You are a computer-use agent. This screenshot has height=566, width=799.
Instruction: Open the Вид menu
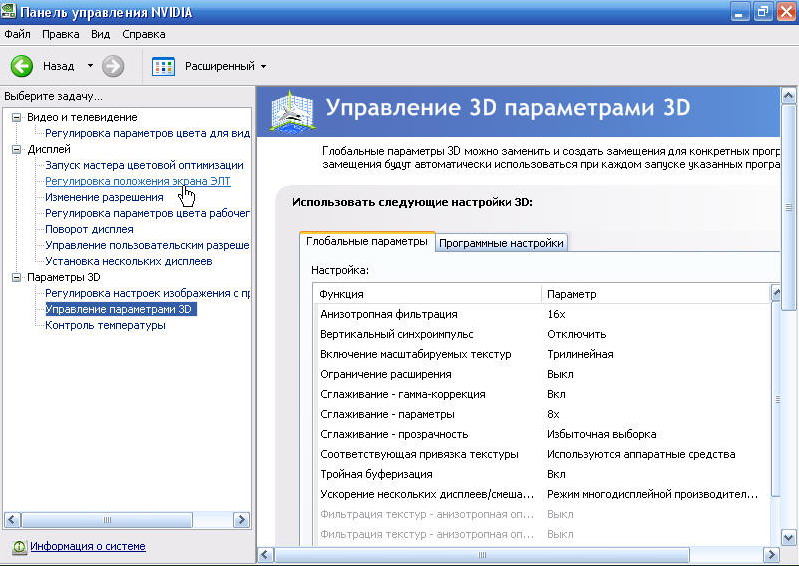pyautogui.click(x=100, y=34)
